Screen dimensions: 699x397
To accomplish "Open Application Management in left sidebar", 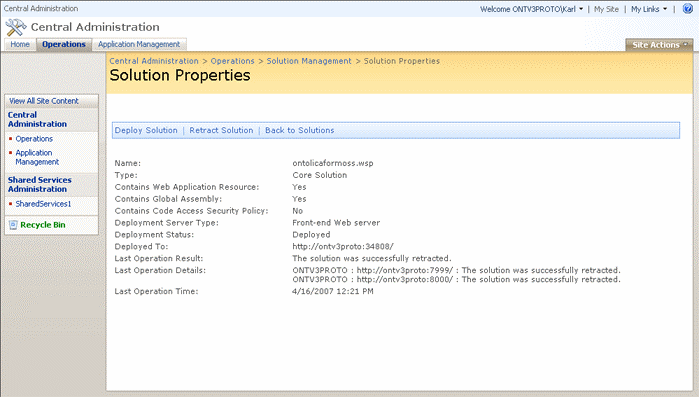I will 37,157.
